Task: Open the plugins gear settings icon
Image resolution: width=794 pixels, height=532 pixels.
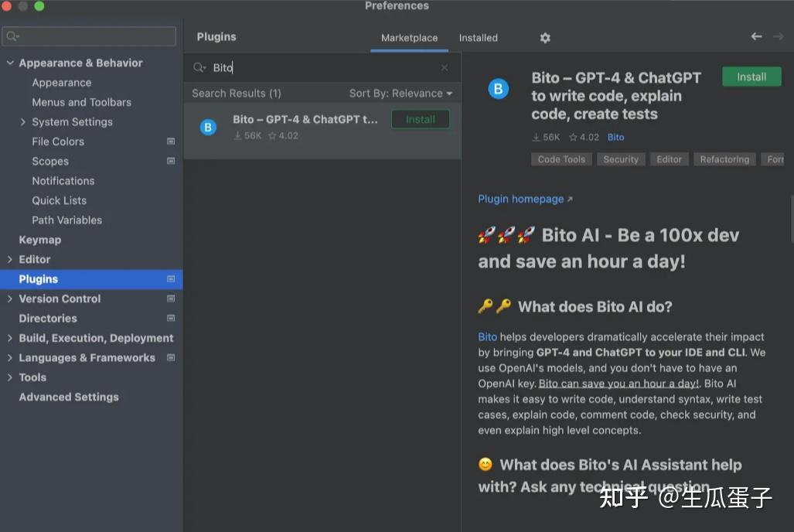Action: (545, 38)
